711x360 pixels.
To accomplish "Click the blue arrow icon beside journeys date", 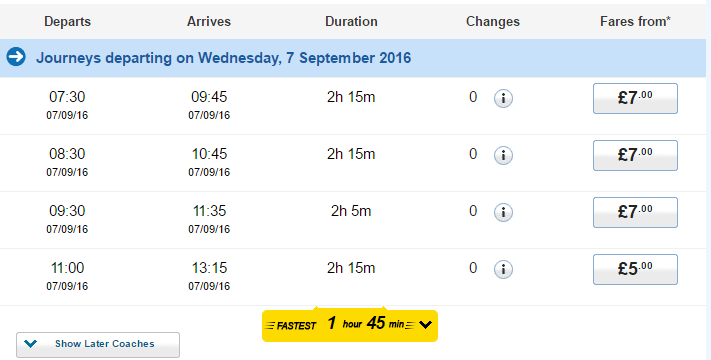I will click(x=16, y=57).
